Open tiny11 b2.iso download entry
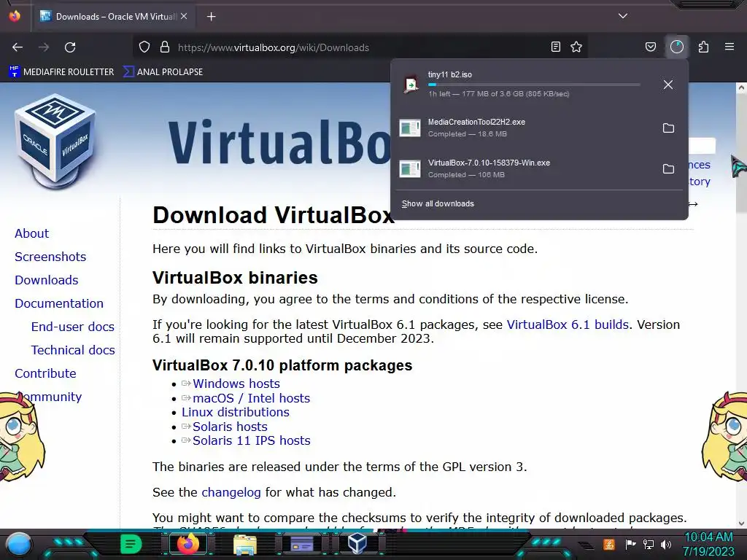 click(524, 85)
